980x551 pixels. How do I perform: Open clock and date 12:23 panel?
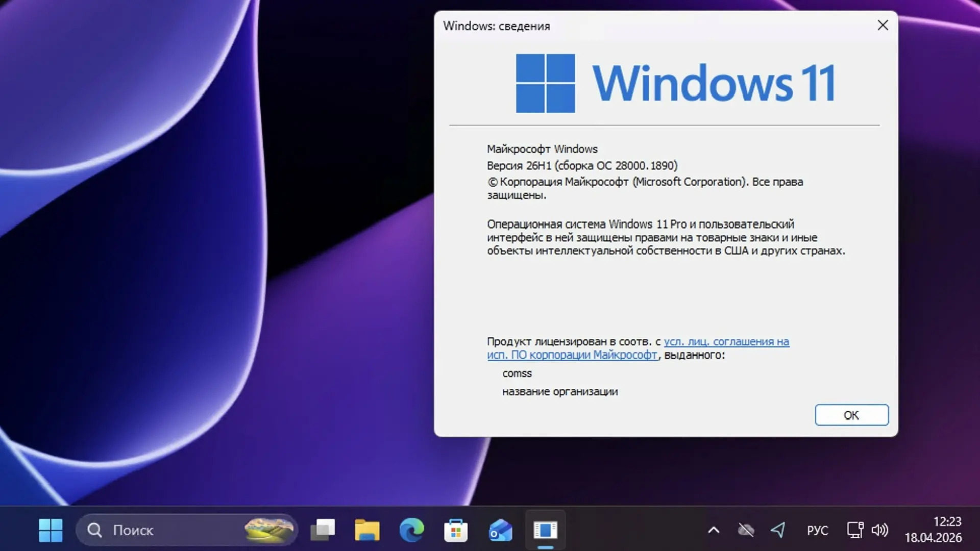(934, 530)
